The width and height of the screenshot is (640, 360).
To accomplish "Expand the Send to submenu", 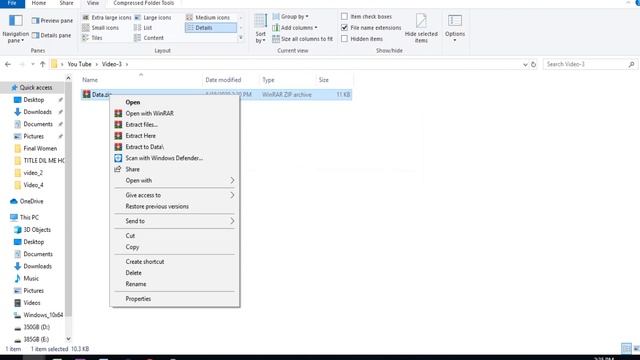I will pos(176,221).
